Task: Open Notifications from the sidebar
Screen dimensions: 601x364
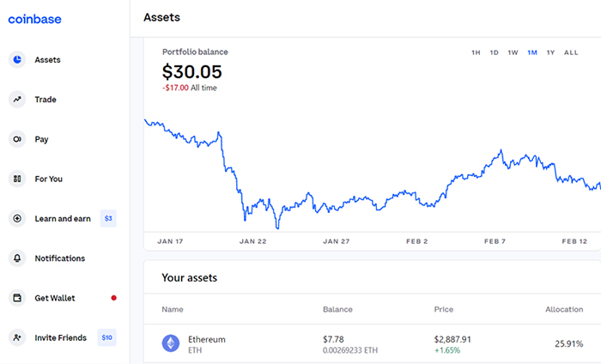Action: (60, 258)
